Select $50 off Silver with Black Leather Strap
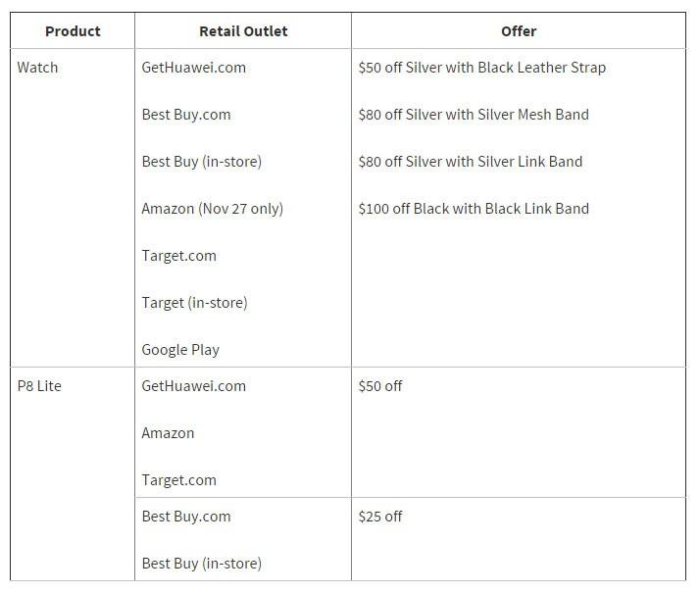Screen dimensions: 700x593 [482, 68]
